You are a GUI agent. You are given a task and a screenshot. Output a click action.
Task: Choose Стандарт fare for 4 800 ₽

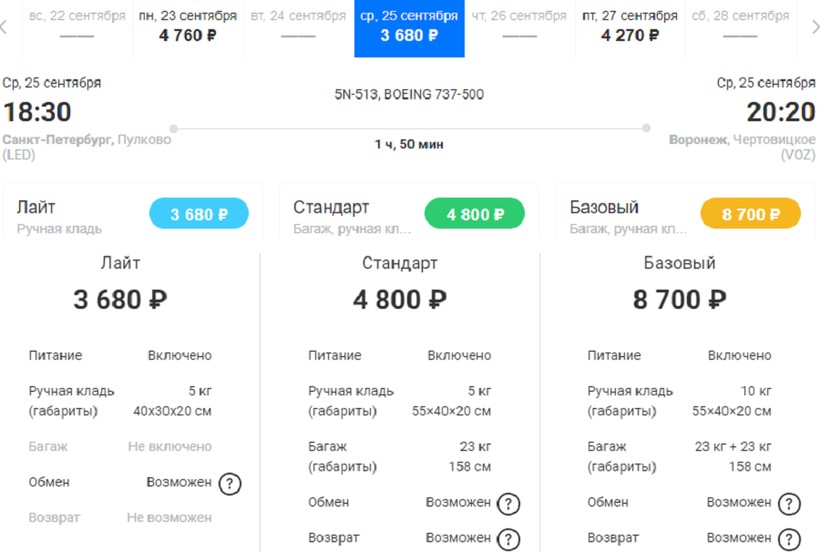474,214
